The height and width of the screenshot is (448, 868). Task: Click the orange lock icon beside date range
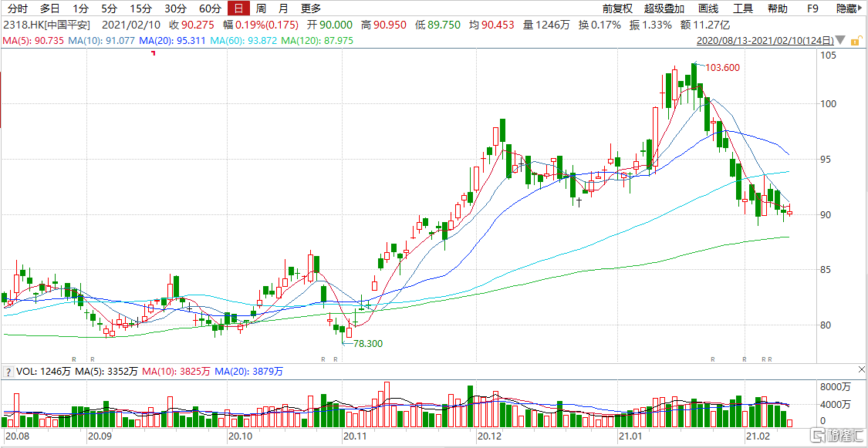[x=855, y=40]
